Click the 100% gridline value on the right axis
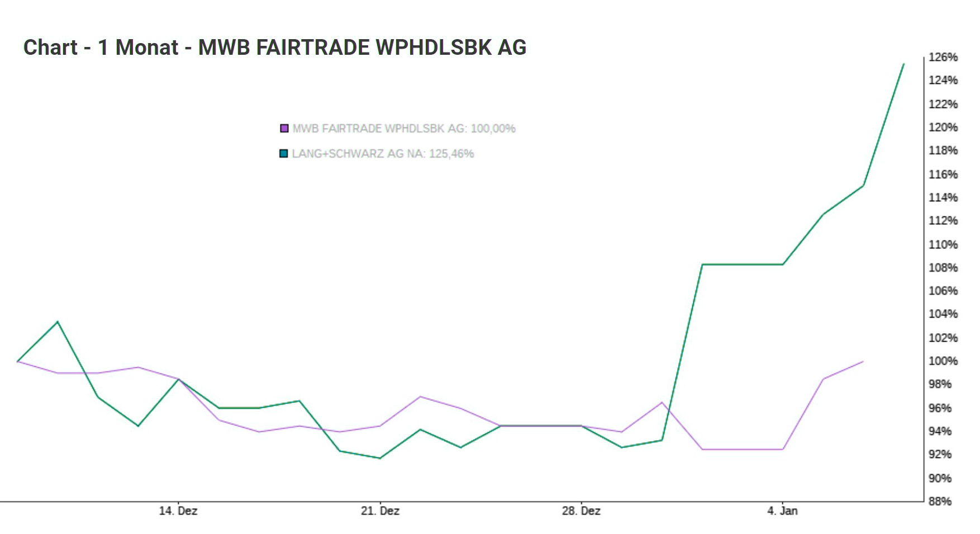Viewport: 980px width, 534px height. click(x=942, y=361)
